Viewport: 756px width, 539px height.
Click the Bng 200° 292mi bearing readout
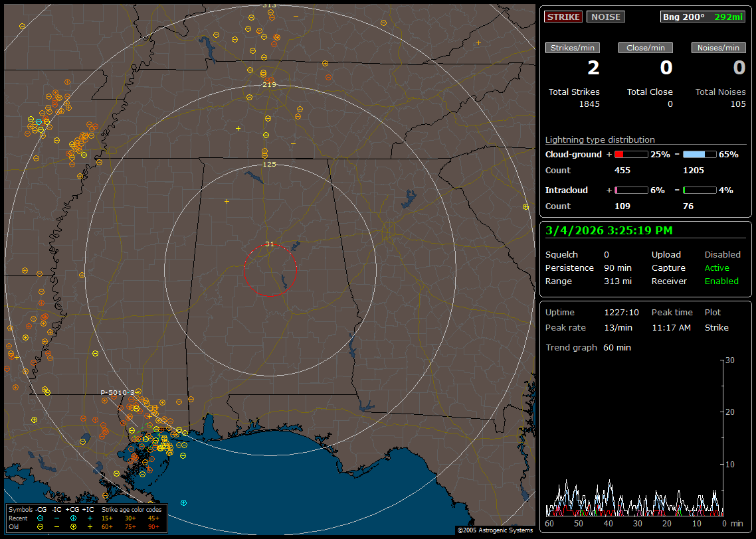pos(702,17)
